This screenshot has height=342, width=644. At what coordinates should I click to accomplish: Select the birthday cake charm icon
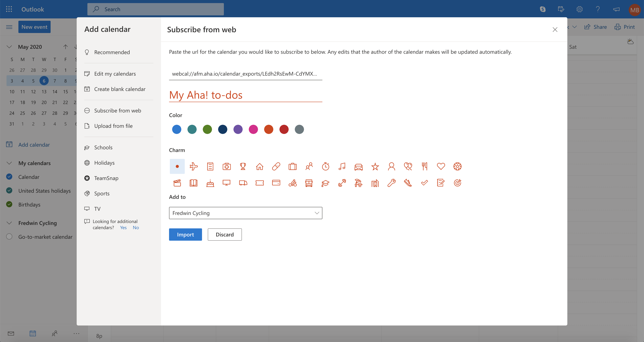[210, 183]
